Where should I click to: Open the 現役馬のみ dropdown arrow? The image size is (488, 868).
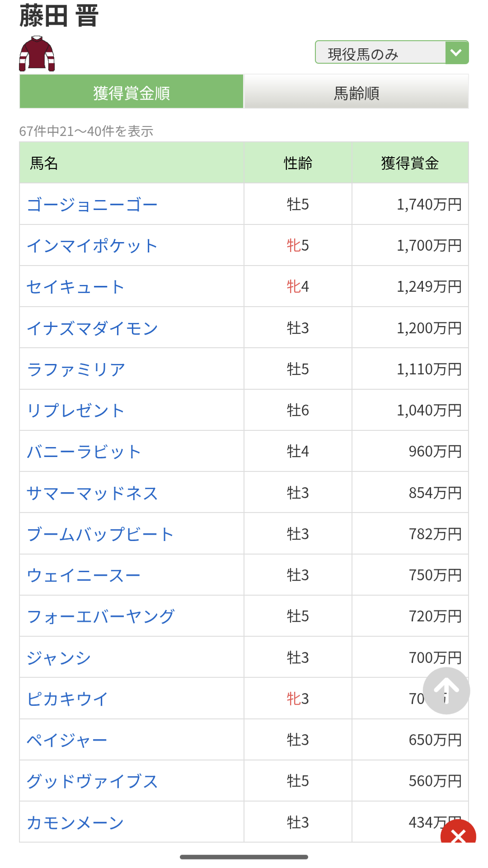pos(456,53)
